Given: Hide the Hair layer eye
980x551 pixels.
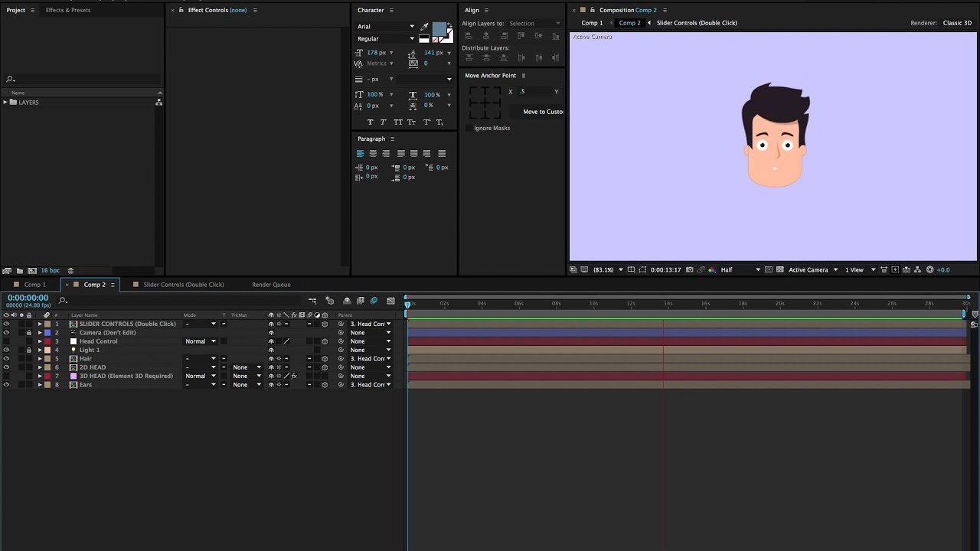Looking at the screenshot, I should tap(6, 358).
